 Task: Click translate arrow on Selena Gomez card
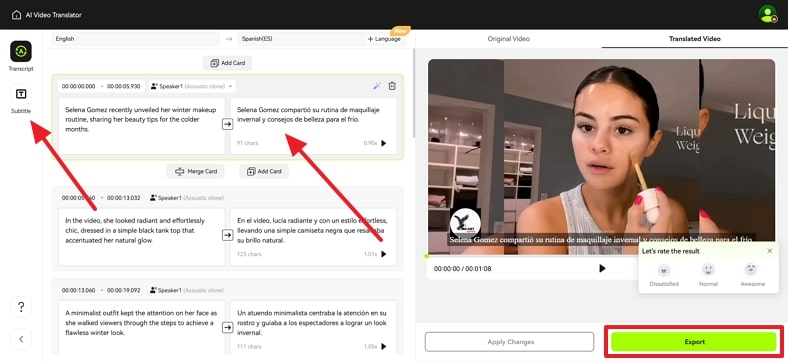(228, 124)
